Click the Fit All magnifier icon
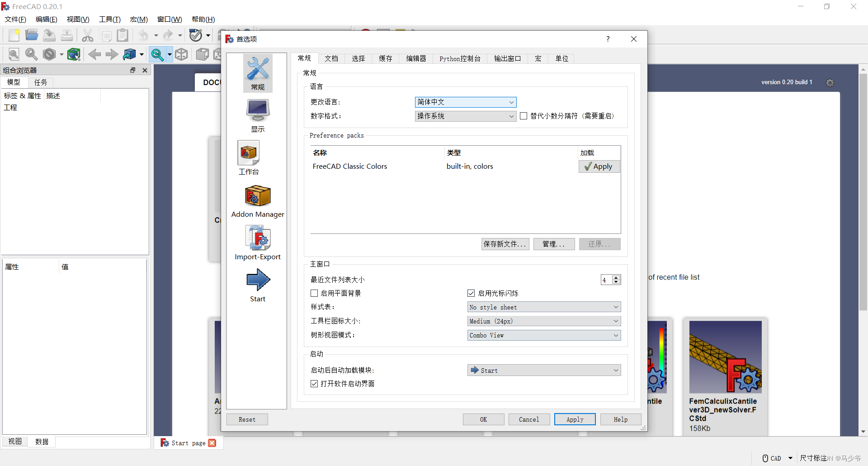The image size is (868, 466). [x=14, y=54]
